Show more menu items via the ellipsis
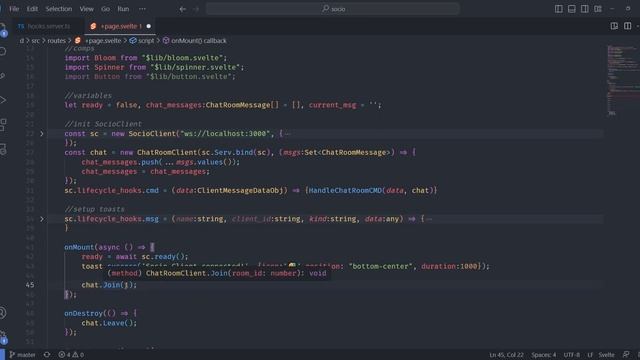640x360 pixels. point(142,9)
